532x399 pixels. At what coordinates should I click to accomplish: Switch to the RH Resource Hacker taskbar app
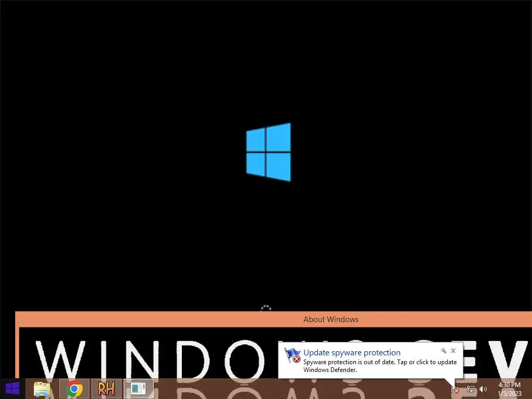click(106, 389)
